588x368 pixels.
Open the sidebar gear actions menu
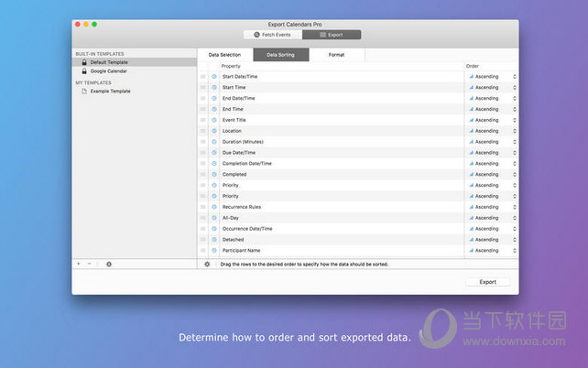109,265
